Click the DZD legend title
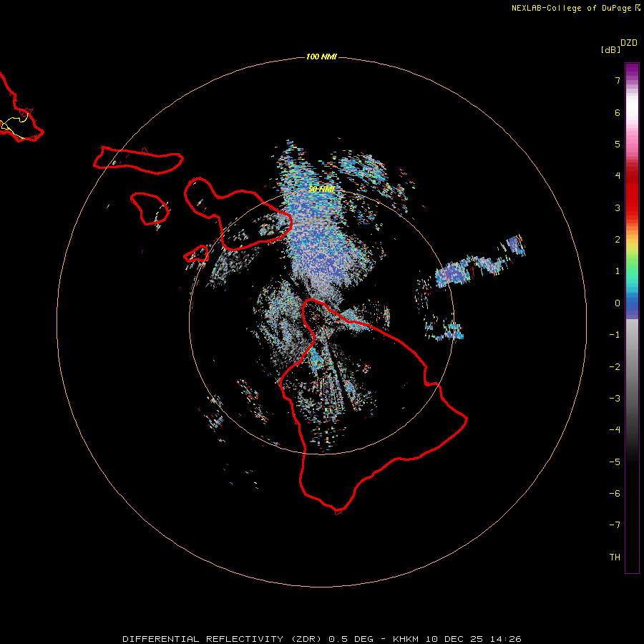 tap(629, 43)
